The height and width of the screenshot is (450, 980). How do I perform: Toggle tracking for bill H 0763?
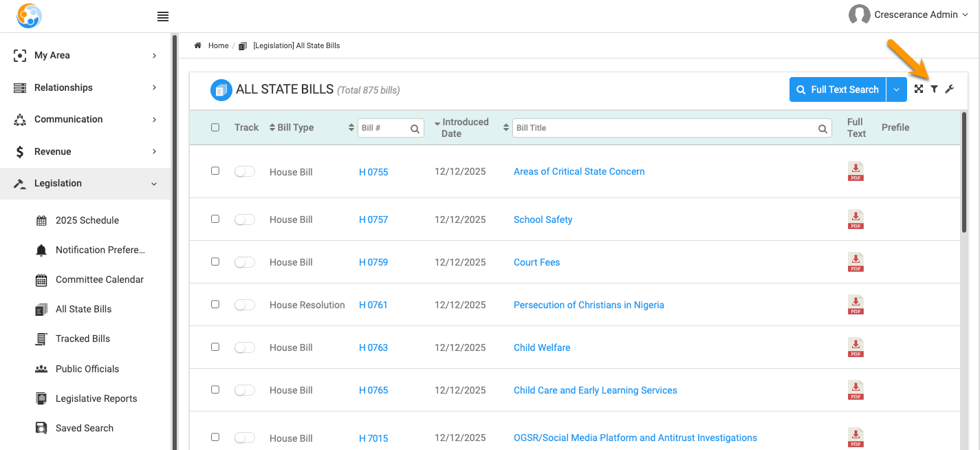(245, 347)
